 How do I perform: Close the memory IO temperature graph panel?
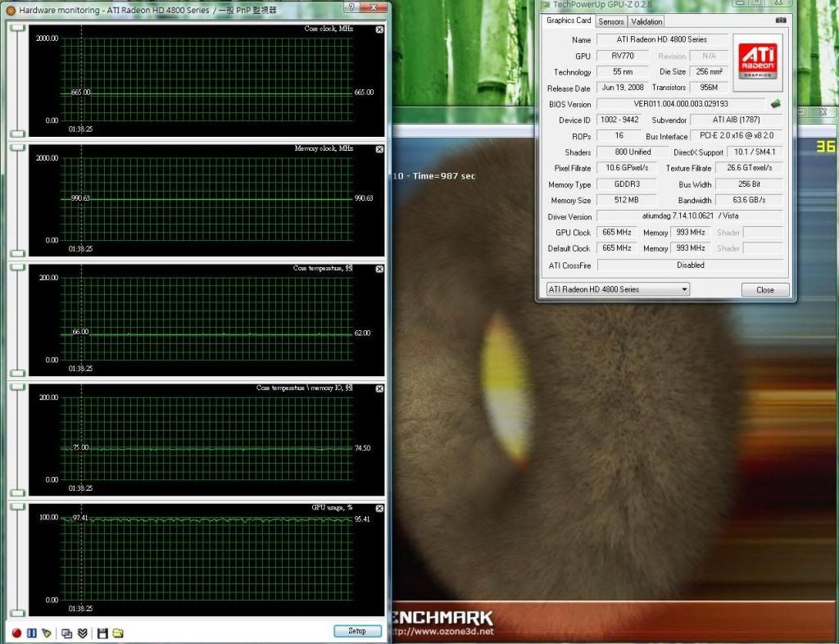379,389
